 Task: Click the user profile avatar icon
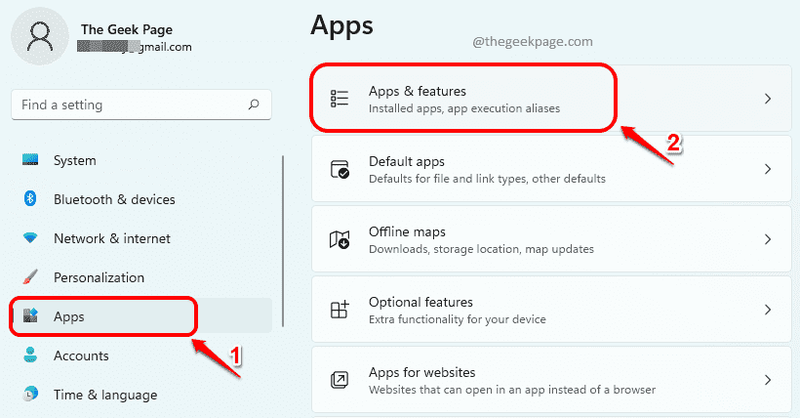point(40,36)
